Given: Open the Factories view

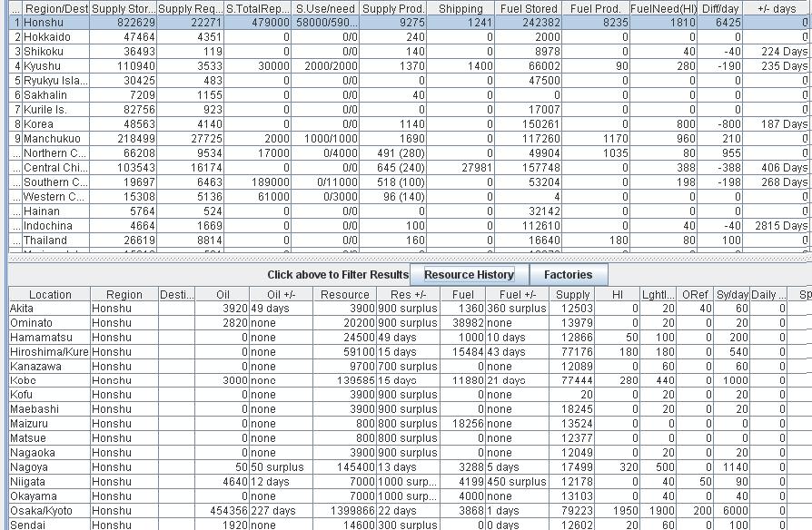Looking at the screenshot, I should coord(568,274).
